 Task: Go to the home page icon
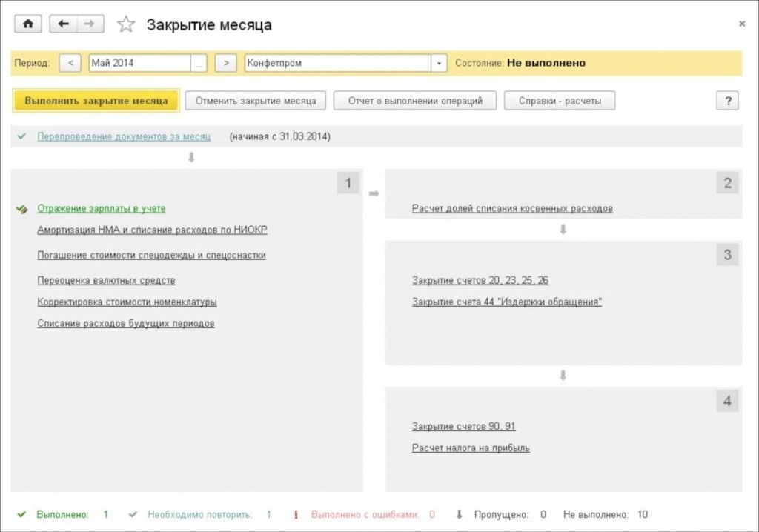[28, 24]
